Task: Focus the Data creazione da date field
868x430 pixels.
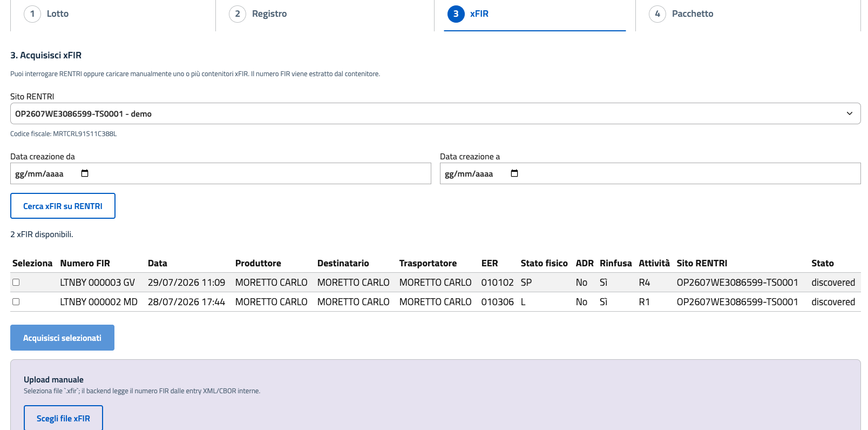Action: pyautogui.click(x=220, y=173)
